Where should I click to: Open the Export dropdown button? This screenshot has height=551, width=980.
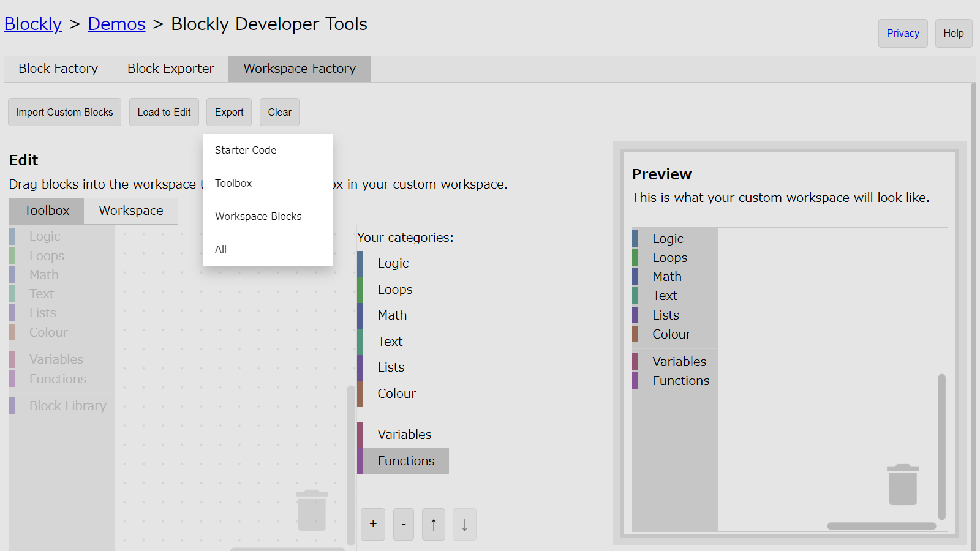229,112
